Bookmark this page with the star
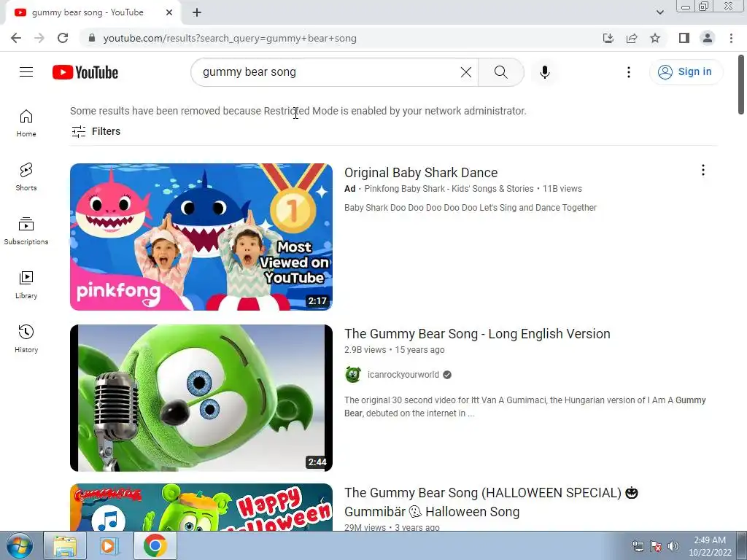 point(655,38)
